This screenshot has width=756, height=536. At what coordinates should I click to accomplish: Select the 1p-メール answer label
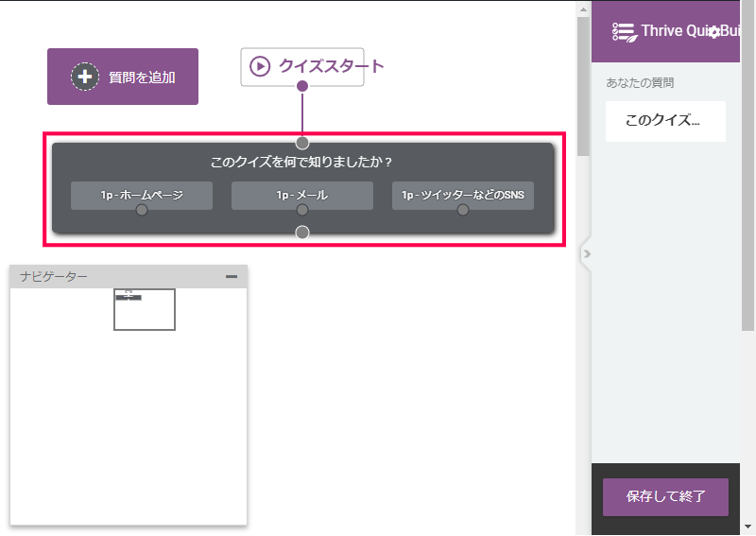tap(302, 195)
